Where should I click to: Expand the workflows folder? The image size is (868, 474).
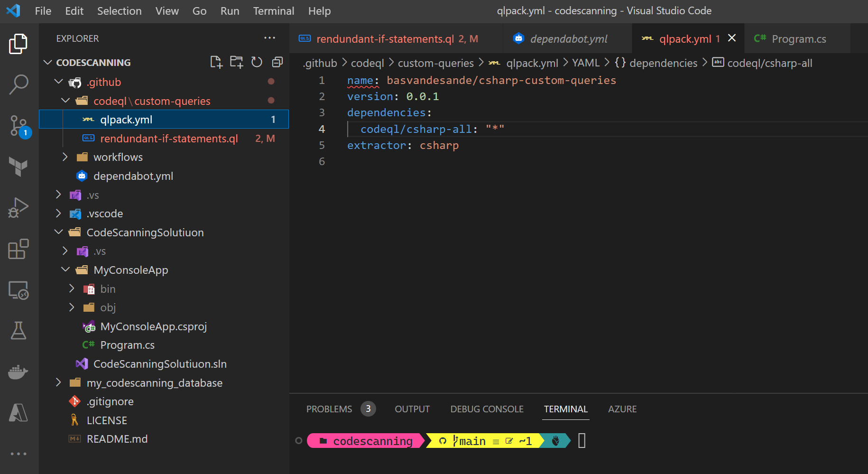[x=118, y=157]
